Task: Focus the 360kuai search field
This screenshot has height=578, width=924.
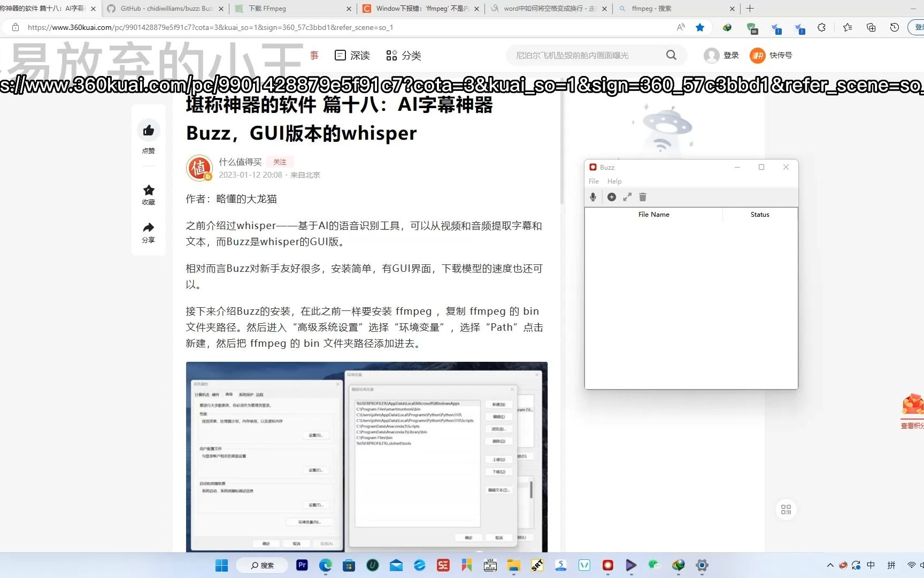Action: click(x=586, y=55)
